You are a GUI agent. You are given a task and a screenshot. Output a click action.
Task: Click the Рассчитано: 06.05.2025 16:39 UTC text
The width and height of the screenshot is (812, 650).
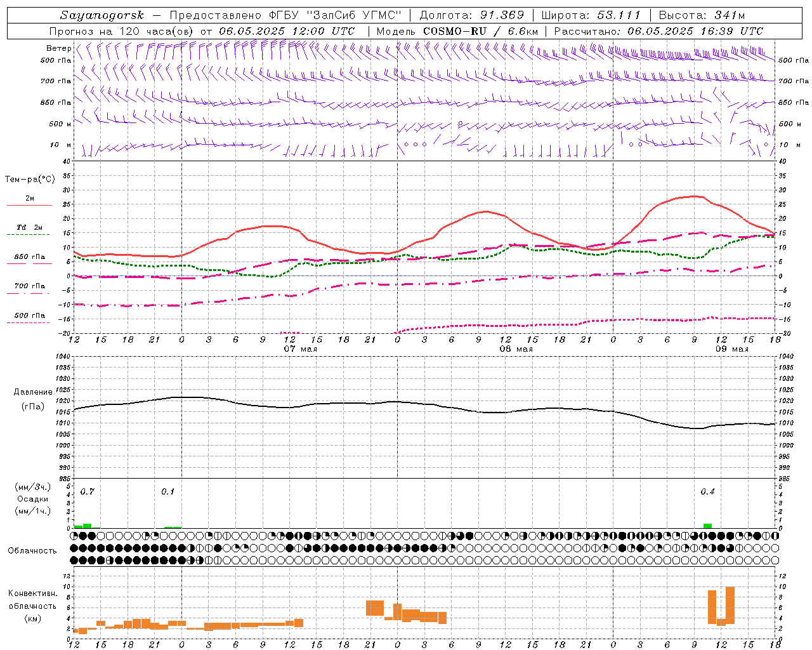pyautogui.click(x=658, y=31)
